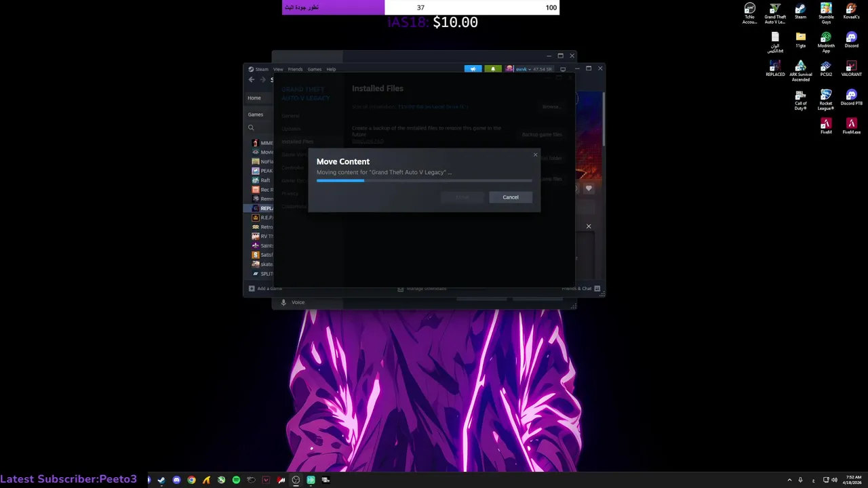
Task: Open the Friends menu in Steam
Action: (x=295, y=69)
